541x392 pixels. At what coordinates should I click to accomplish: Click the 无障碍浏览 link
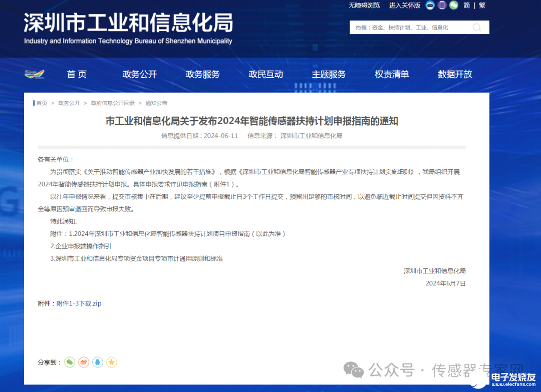364,5
